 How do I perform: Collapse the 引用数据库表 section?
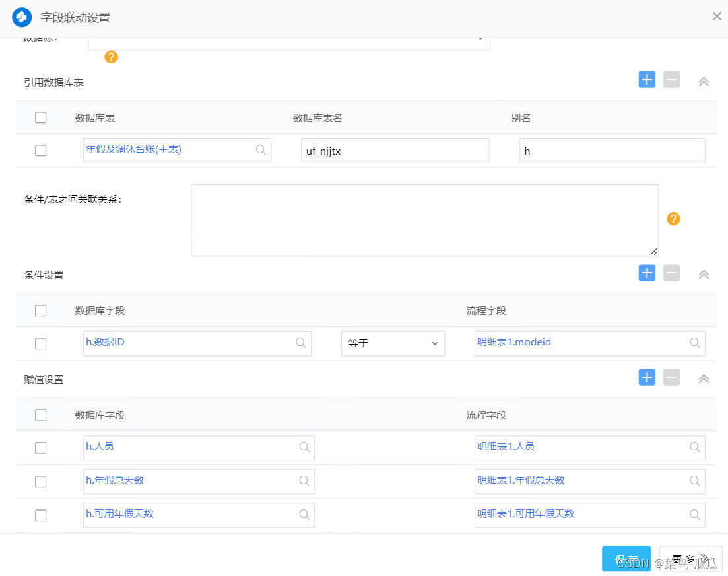pos(703,81)
